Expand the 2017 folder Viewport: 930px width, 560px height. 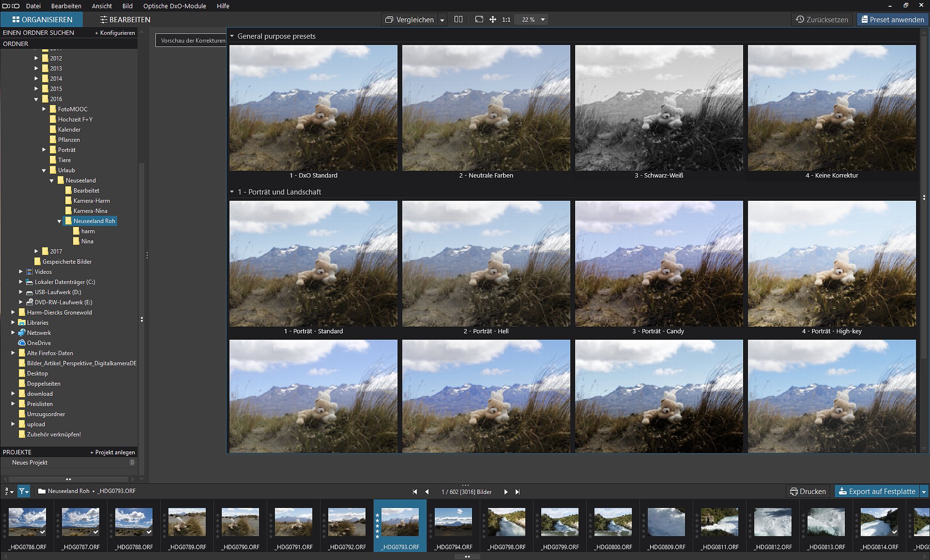pos(36,251)
